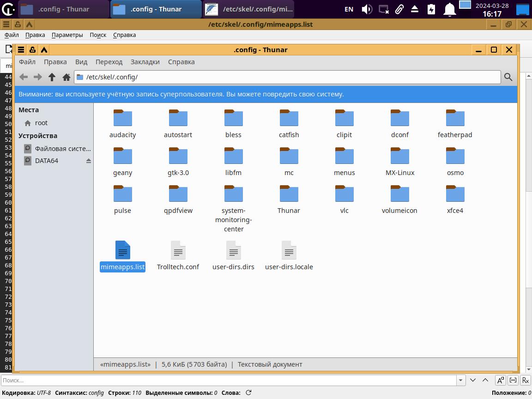Open volume control in system tray
The width and height of the screenshot is (532, 399).
pos(367,9)
